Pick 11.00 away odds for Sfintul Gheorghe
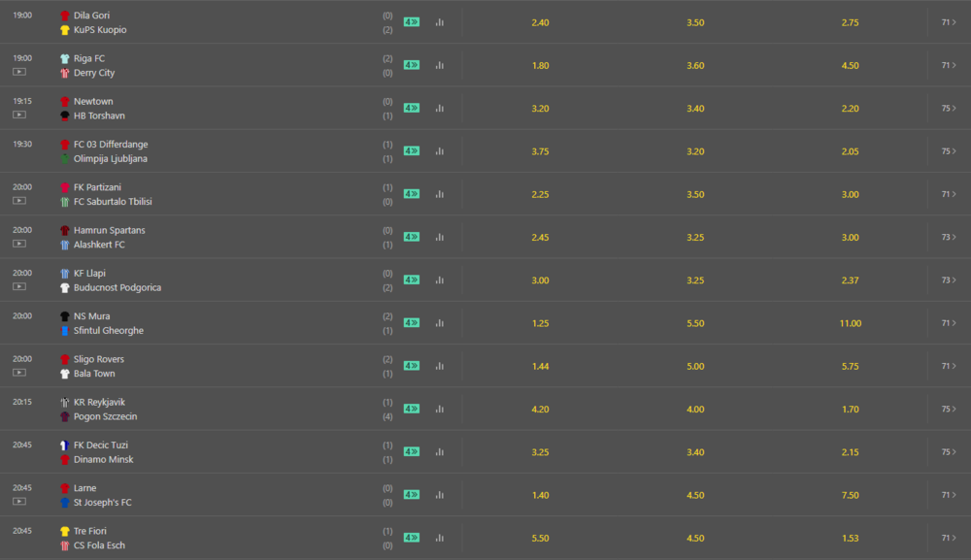Screen dimensions: 971x560 tap(851, 323)
